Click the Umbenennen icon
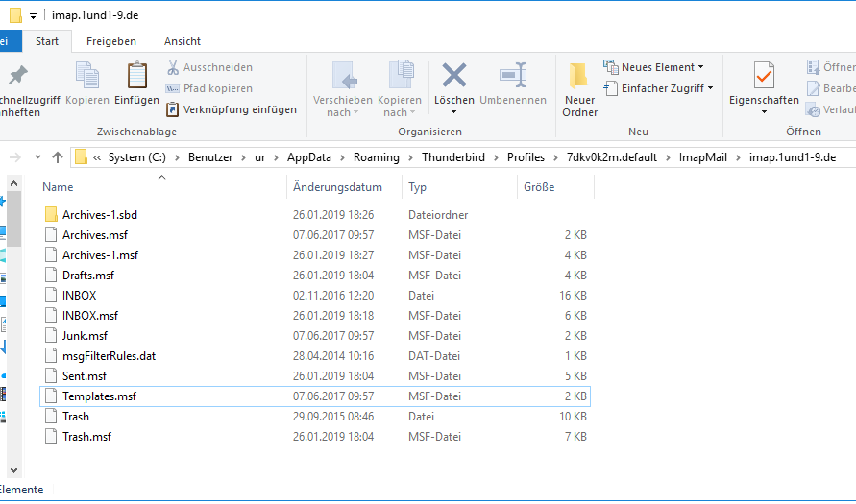This screenshot has height=504, width=856. pos(512,77)
